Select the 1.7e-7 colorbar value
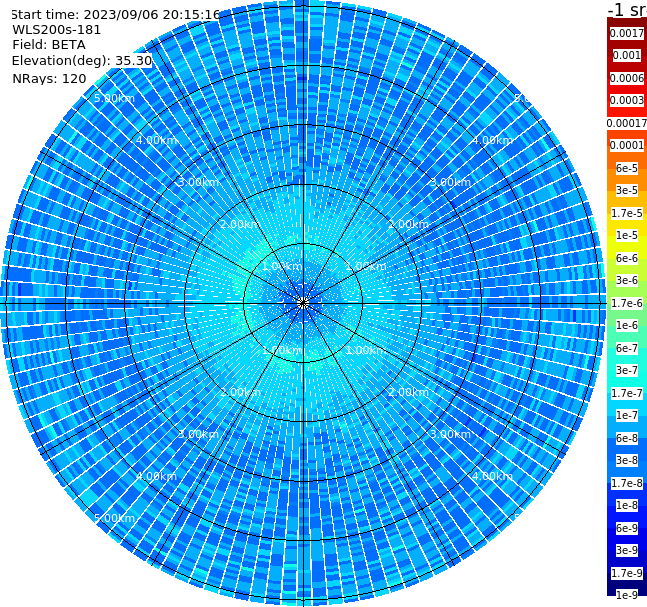The height and width of the screenshot is (607, 647). tap(627, 393)
